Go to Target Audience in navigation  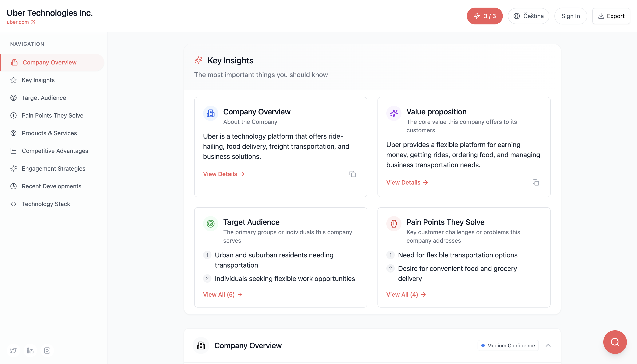click(44, 98)
